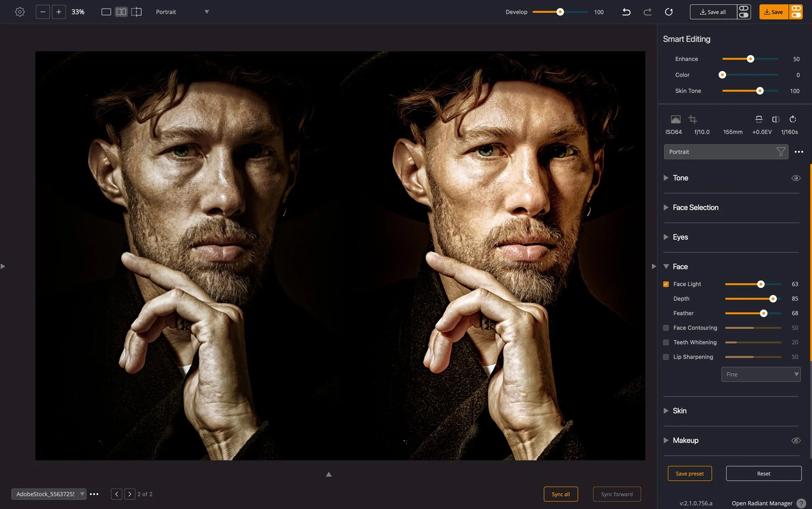Select the crop tool icon
The height and width of the screenshot is (509, 812).
click(692, 119)
